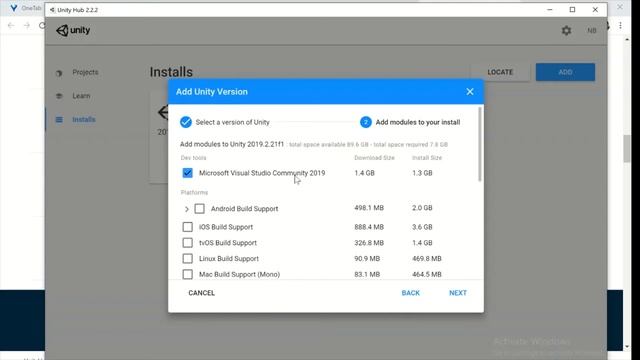Click NEXT to continue install
Viewport: 640px width, 360px height.
pos(458,293)
